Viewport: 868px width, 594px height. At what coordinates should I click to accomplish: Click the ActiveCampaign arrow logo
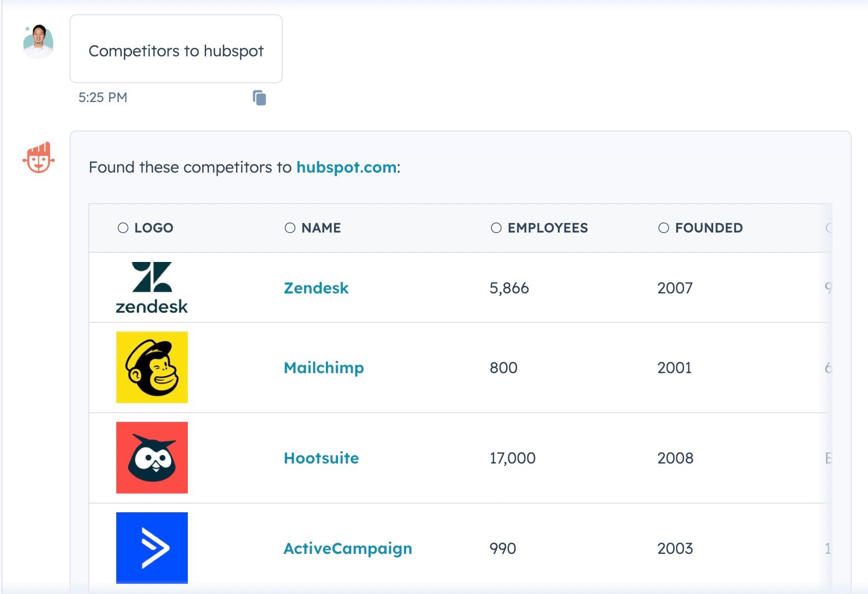pos(152,547)
